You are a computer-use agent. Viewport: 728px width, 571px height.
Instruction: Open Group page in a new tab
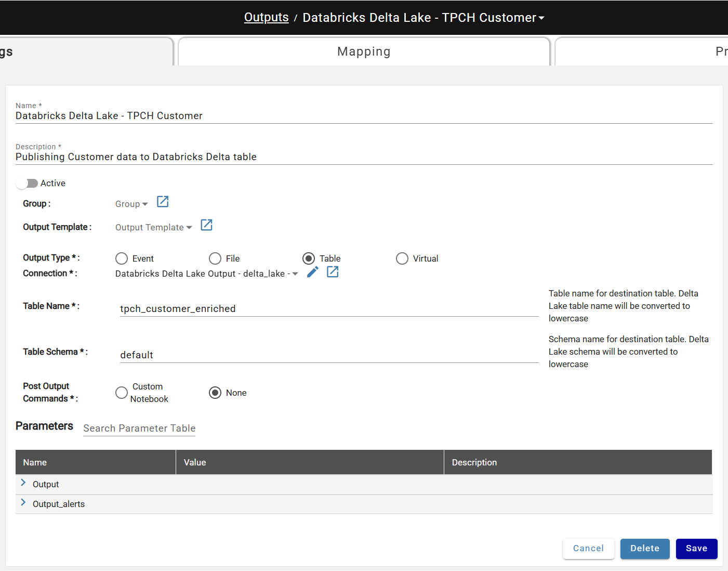click(x=162, y=202)
